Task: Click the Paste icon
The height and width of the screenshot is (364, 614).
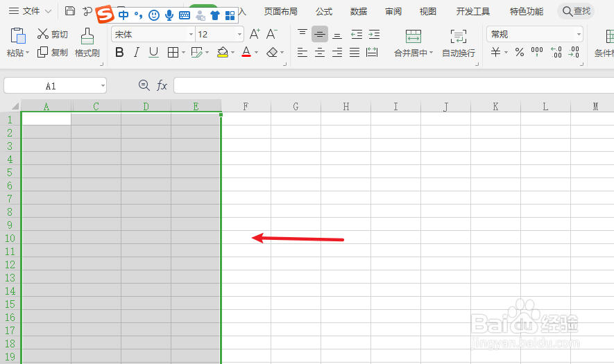Action: (17, 35)
